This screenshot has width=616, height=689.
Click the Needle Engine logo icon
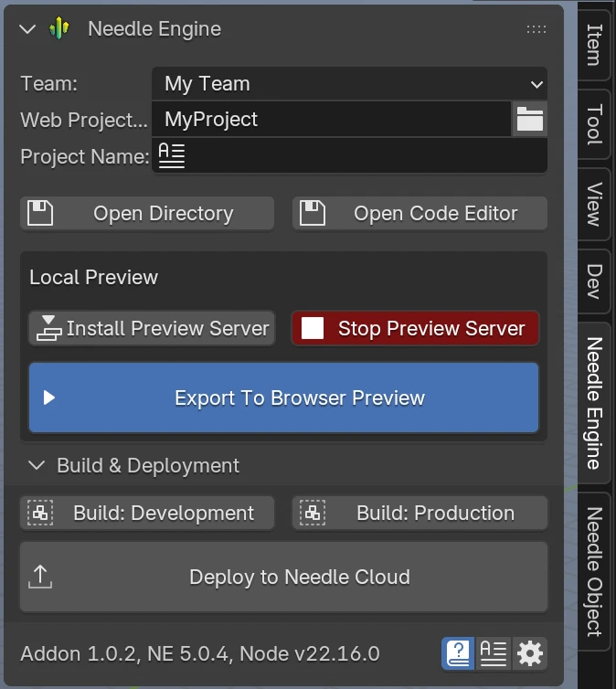point(59,29)
